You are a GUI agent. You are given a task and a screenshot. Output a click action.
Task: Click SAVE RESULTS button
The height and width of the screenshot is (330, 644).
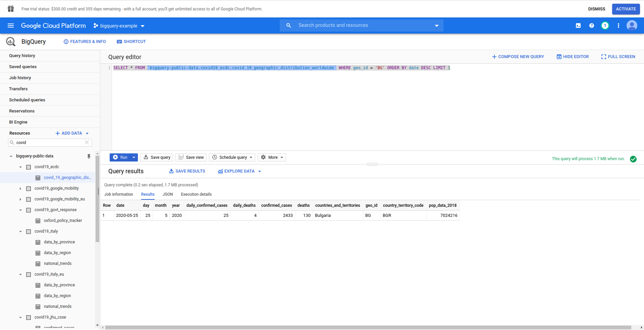click(x=187, y=171)
